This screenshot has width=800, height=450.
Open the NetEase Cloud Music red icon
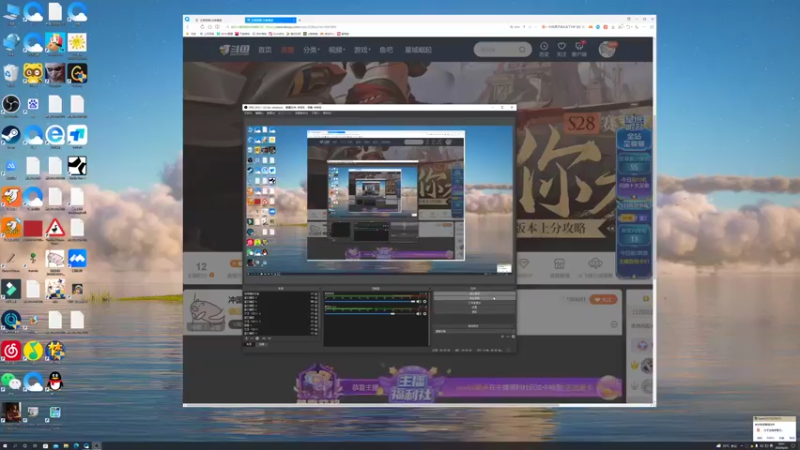11,351
